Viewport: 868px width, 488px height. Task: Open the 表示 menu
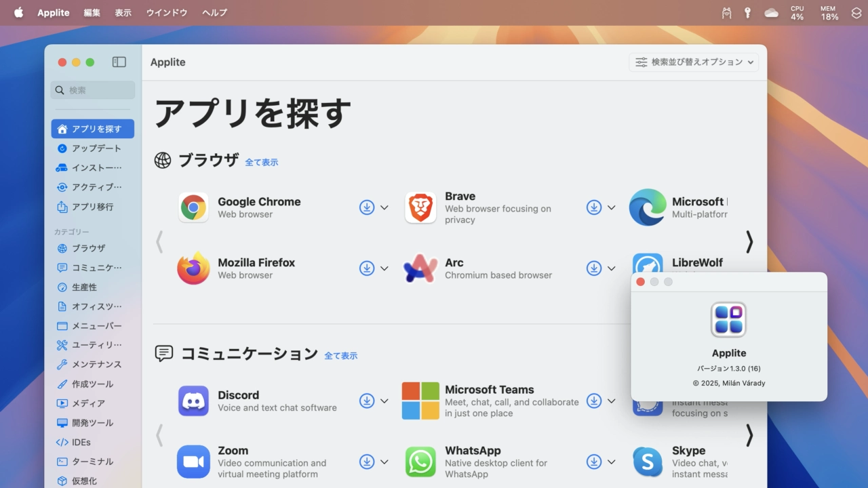coord(123,13)
